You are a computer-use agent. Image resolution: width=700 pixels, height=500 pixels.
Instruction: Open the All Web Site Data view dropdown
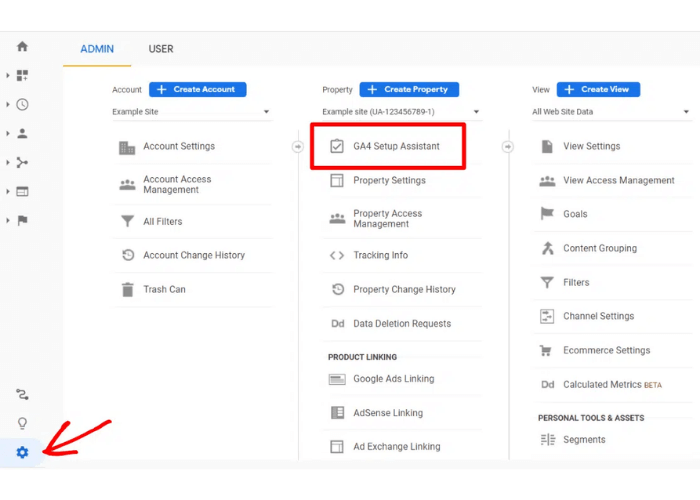612,112
